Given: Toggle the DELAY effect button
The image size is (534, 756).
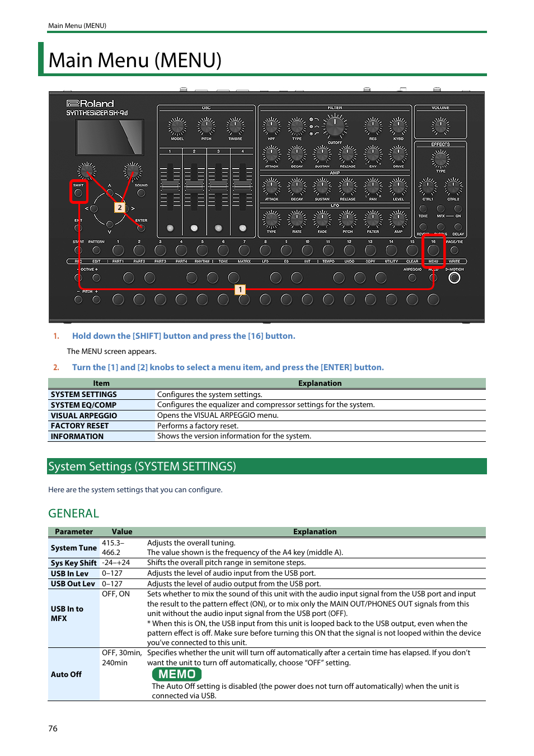Looking at the screenshot, I should (458, 227).
